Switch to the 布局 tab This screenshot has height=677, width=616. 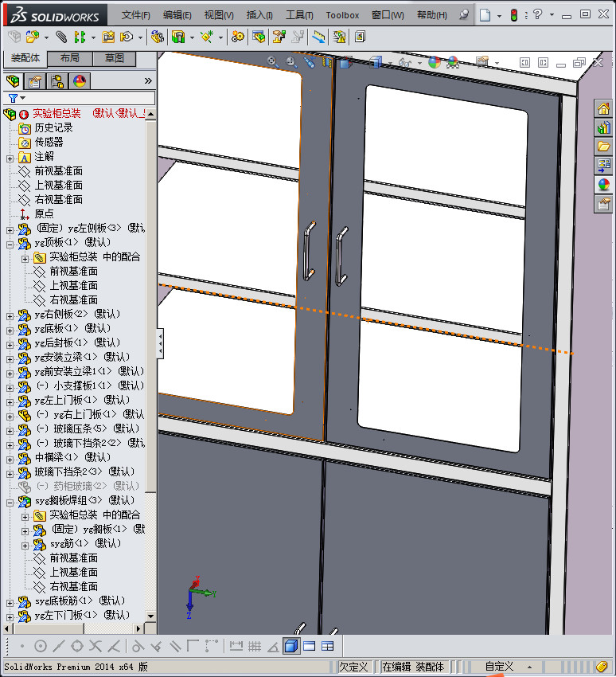pyautogui.click(x=69, y=58)
